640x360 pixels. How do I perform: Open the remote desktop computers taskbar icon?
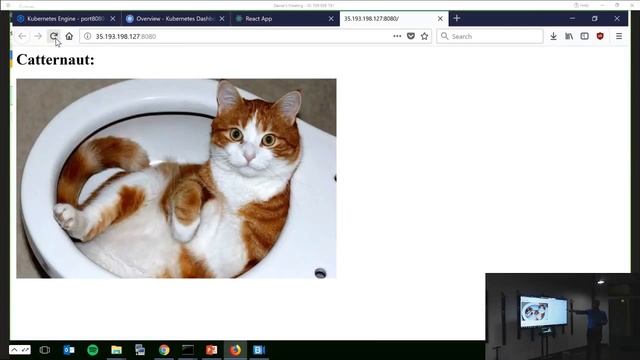(x=140, y=350)
